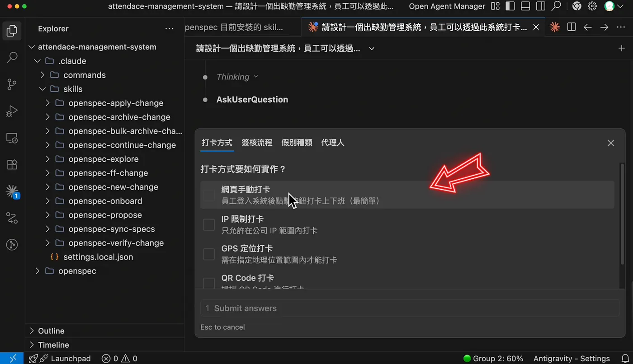Open search icon in title bar
The height and width of the screenshot is (364, 633).
pyautogui.click(x=556, y=6)
